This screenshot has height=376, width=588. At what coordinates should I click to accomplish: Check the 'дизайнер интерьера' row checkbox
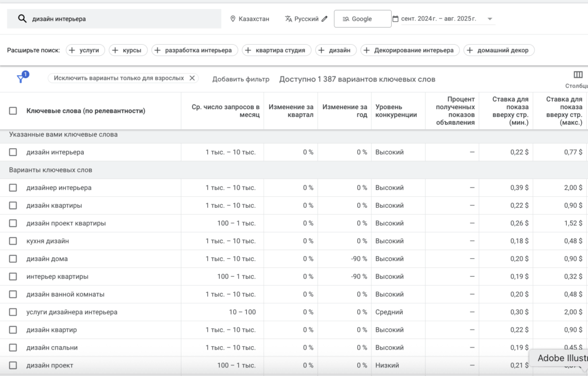tap(13, 188)
